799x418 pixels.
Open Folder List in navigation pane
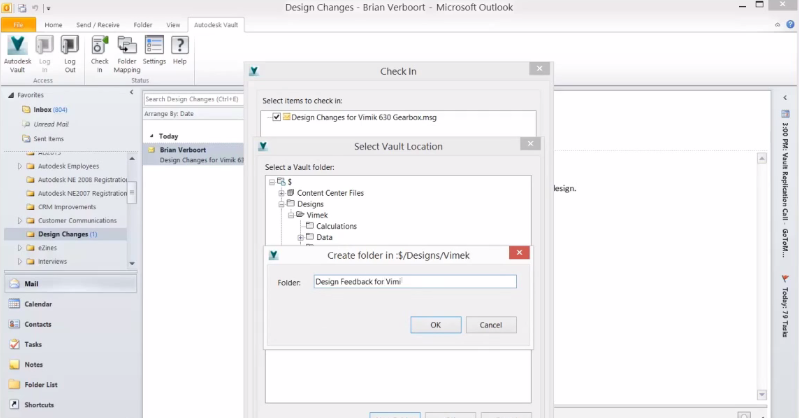(71, 384)
